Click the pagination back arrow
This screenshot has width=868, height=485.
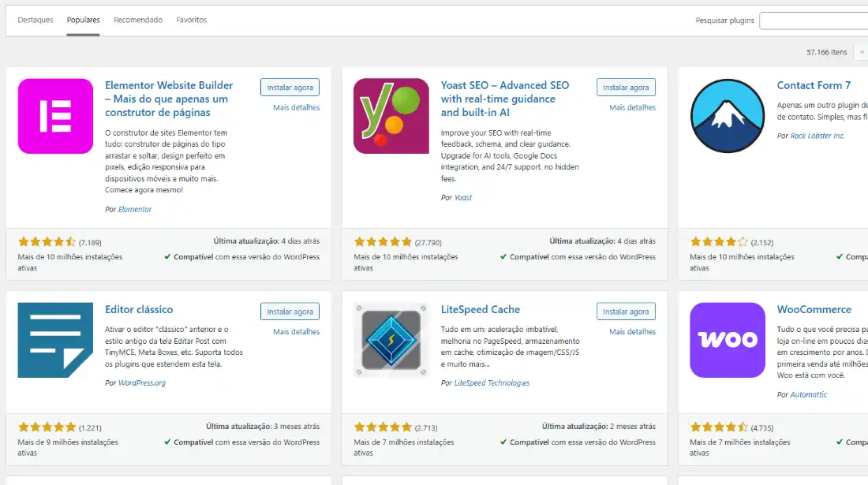[861, 52]
